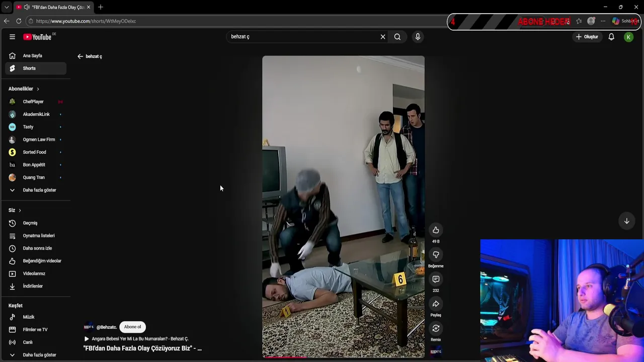The image size is (644, 362).
Task: Open linked video Angara Bebesi Yer Mi La
Action: pyautogui.click(x=136, y=339)
